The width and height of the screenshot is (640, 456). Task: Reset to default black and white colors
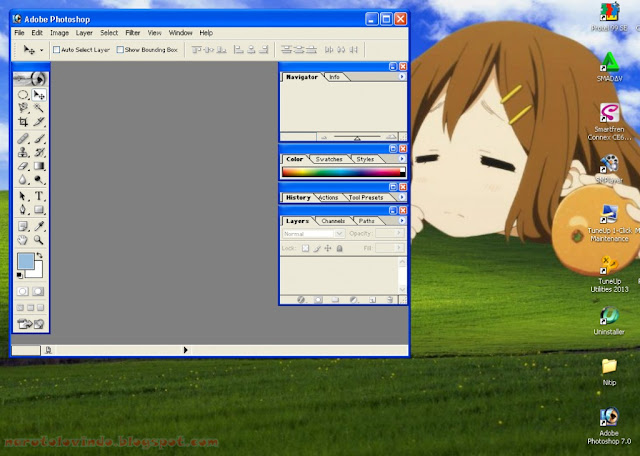point(20,276)
